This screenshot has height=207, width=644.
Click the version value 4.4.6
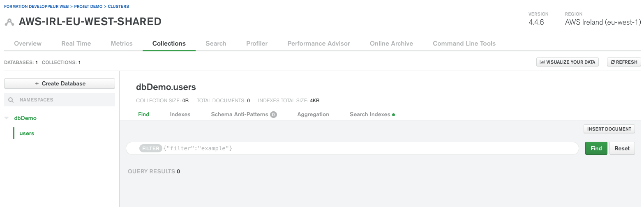(x=536, y=22)
